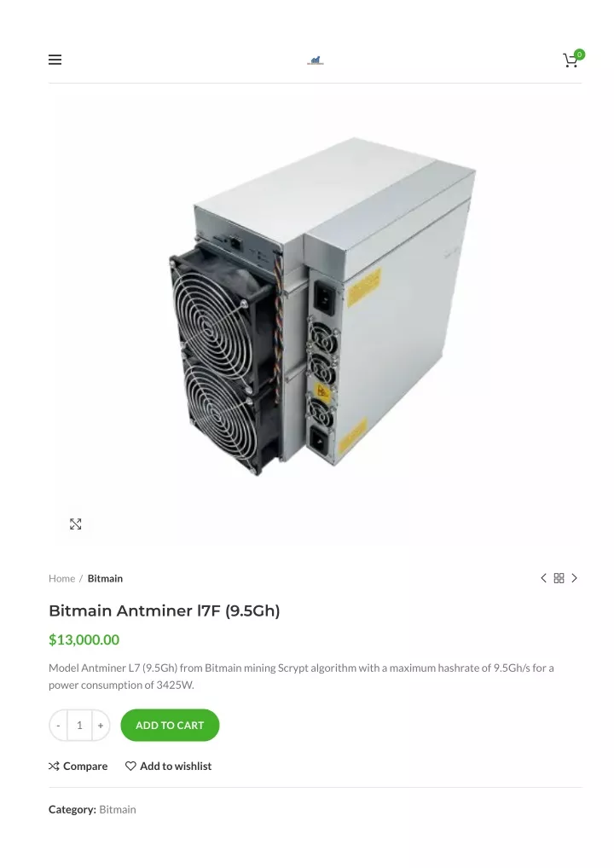This screenshot has width=614, height=868.
Task: Open the product grid view icon
Action: [559, 578]
